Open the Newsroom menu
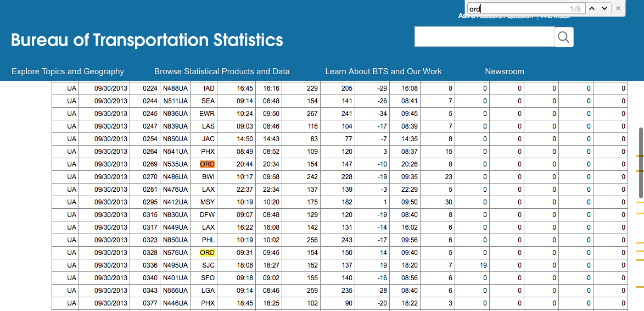This screenshot has width=644, height=311. 505,71
